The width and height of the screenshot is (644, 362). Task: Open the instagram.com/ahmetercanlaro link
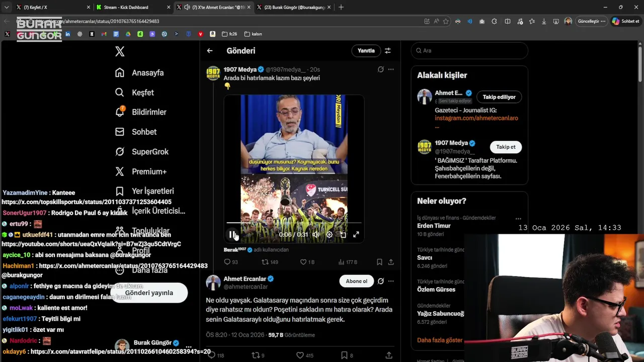click(476, 118)
